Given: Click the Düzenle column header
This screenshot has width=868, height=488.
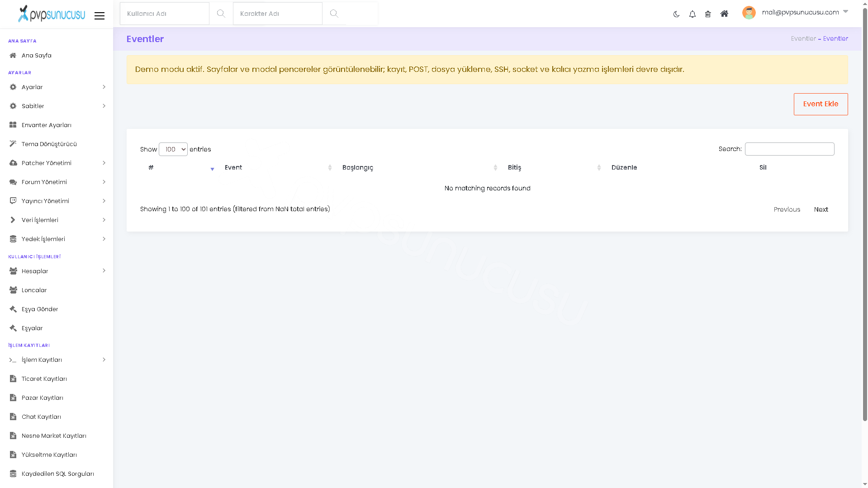Looking at the screenshot, I should coord(624,168).
